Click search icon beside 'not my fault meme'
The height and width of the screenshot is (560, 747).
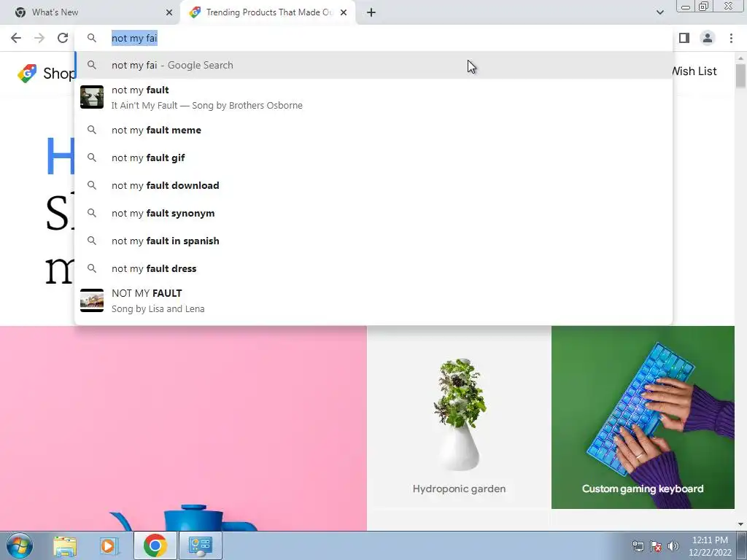pos(92,130)
